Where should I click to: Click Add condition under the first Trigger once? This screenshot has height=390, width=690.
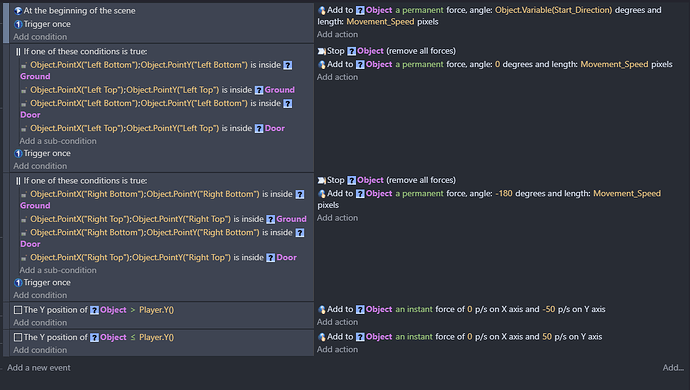40,37
